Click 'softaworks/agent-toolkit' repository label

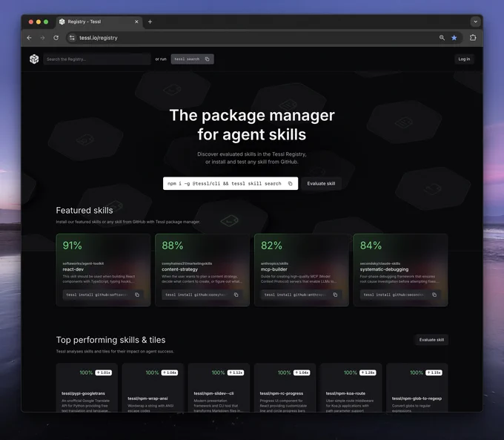[83, 263]
